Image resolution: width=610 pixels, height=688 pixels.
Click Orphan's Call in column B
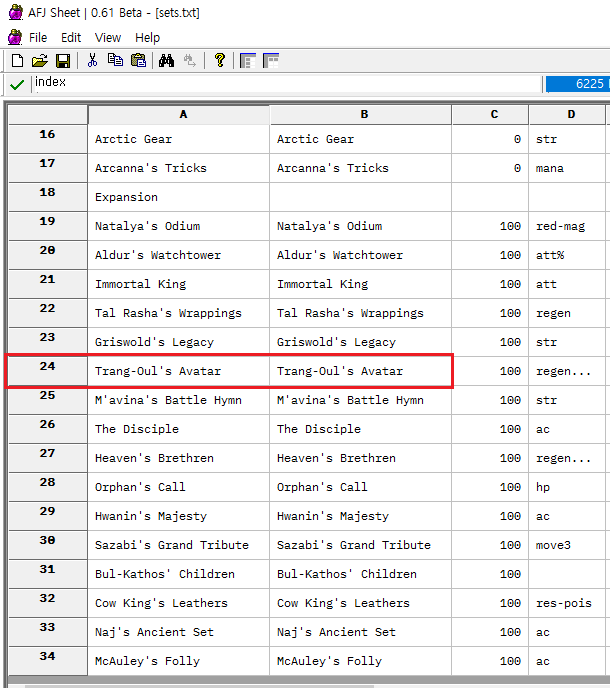tap(360, 487)
